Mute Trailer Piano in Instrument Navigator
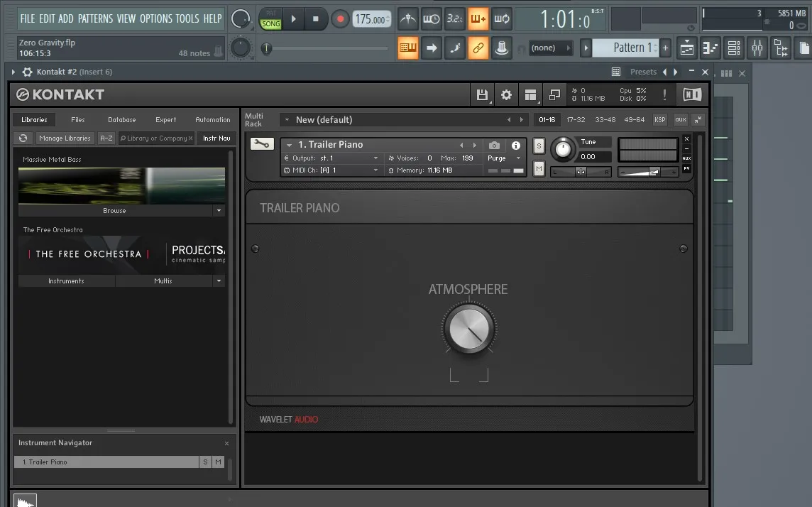The width and height of the screenshot is (812, 507). (218, 462)
